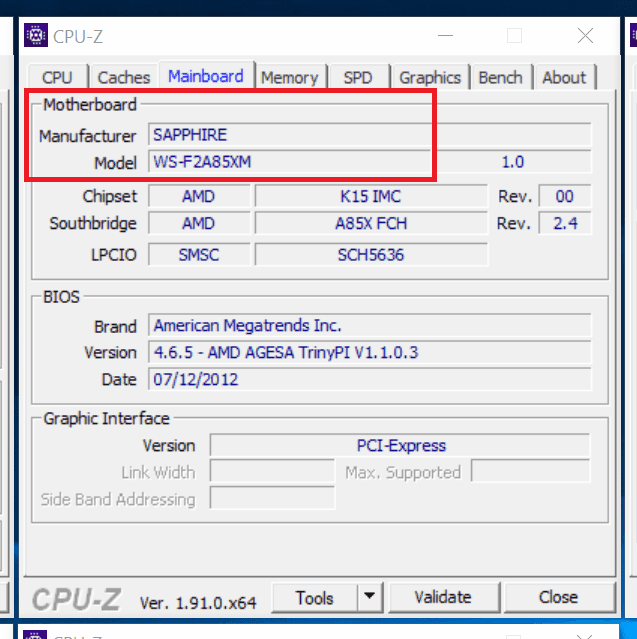Image resolution: width=637 pixels, height=639 pixels.
Task: Click the LPCIO label
Action: 114,255
